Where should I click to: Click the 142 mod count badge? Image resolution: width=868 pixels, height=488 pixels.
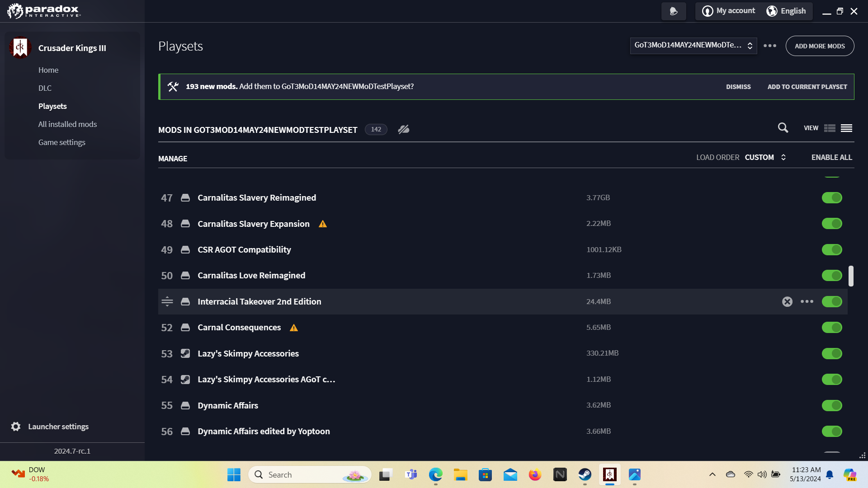pos(376,129)
